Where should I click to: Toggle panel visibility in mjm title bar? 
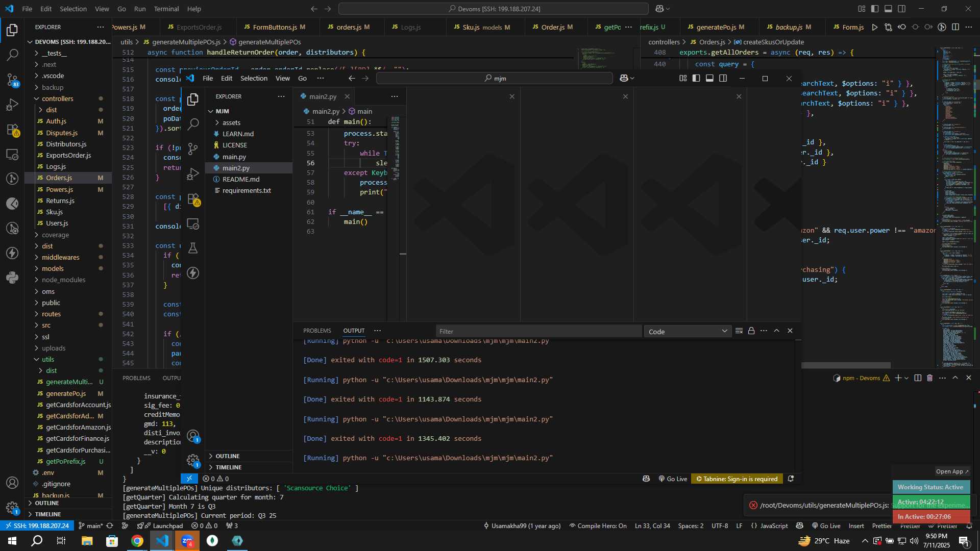point(709,78)
